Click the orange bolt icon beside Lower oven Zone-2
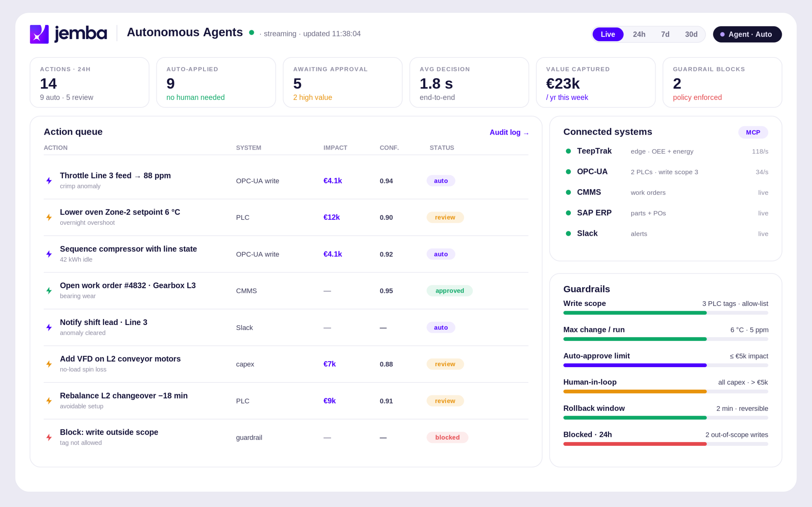 coord(49,217)
